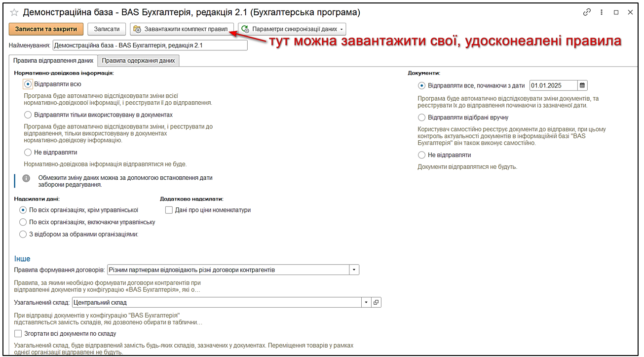Close the form with the X button

[630, 12]
